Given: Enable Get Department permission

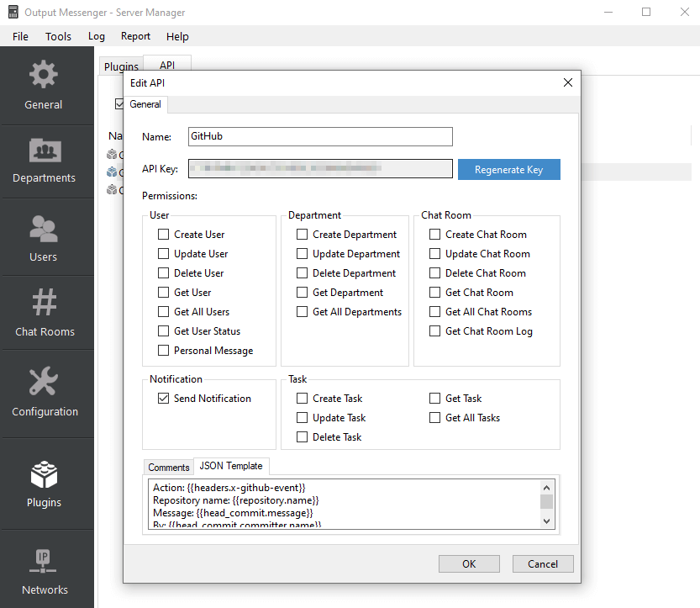Looking at the screenshot, I should pos(303,292).
